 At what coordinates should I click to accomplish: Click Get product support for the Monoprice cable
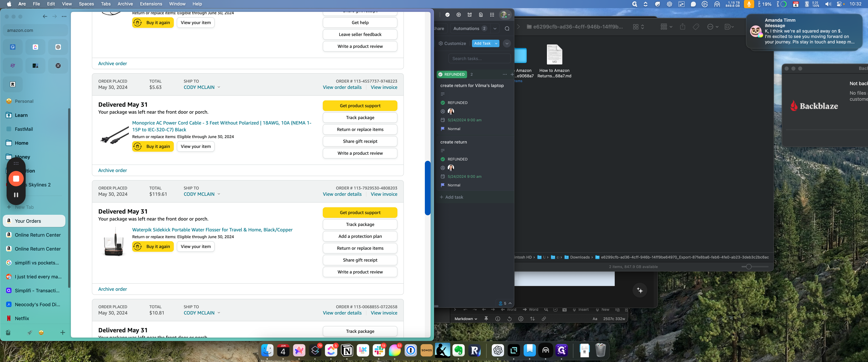click(360, 106)
